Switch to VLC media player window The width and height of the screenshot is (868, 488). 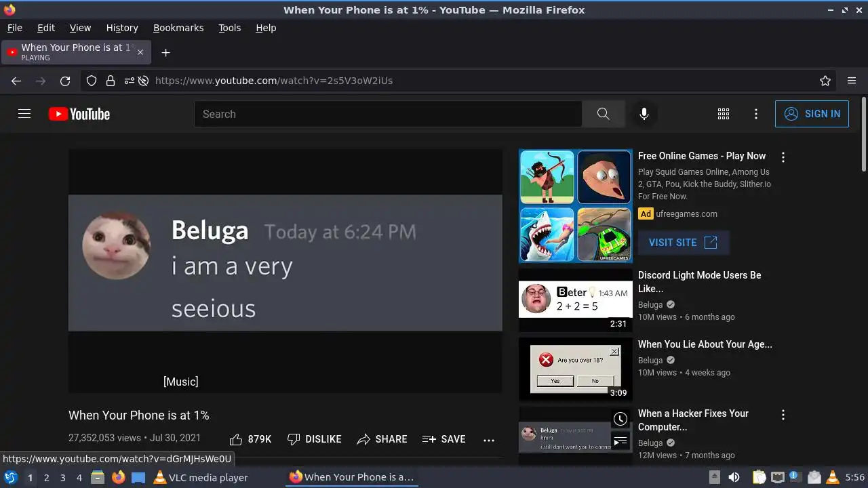pos(201,477)
